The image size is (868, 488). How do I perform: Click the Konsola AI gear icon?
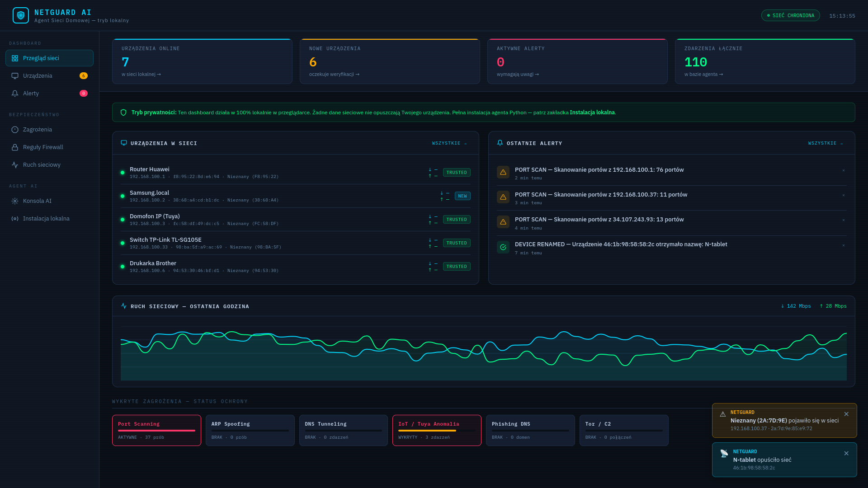pos(15,201)
